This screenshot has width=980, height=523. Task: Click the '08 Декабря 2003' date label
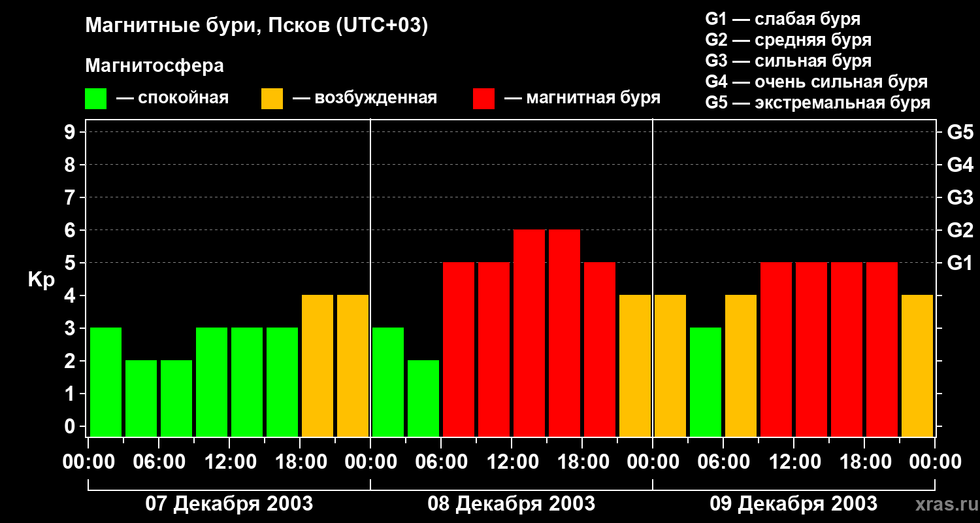(511, 504)
